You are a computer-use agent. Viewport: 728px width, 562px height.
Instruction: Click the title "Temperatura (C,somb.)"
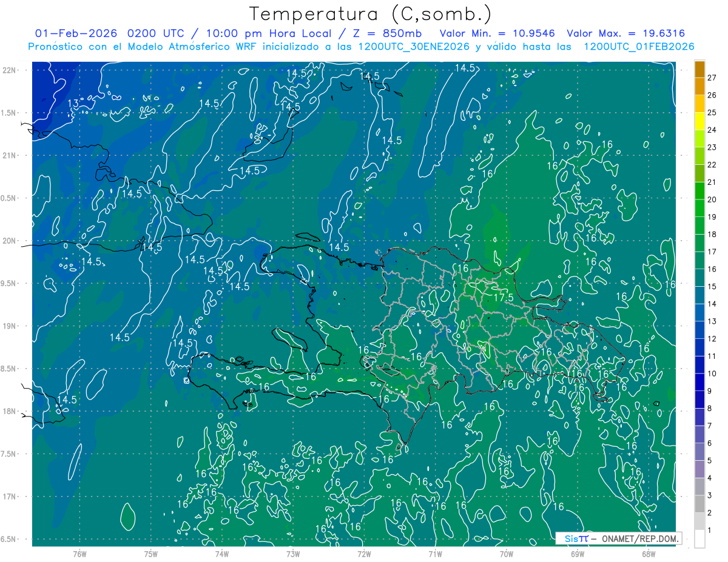[x=371, y=14]
